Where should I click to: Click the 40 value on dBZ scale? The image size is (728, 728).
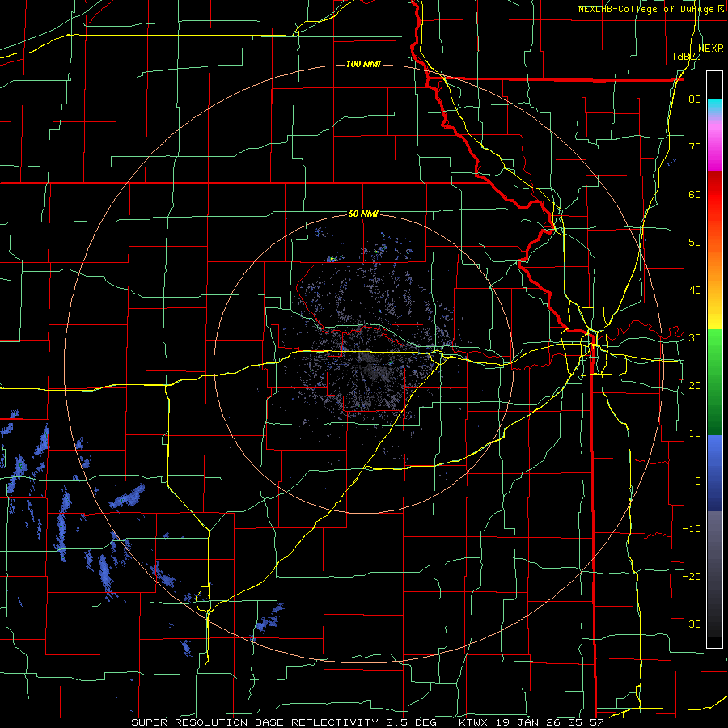695,290
